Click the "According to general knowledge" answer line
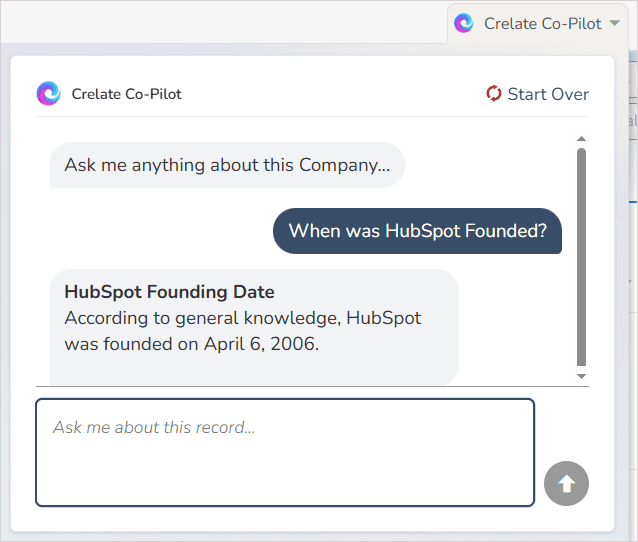Screen dimensions: 638x542 [242, 318]
